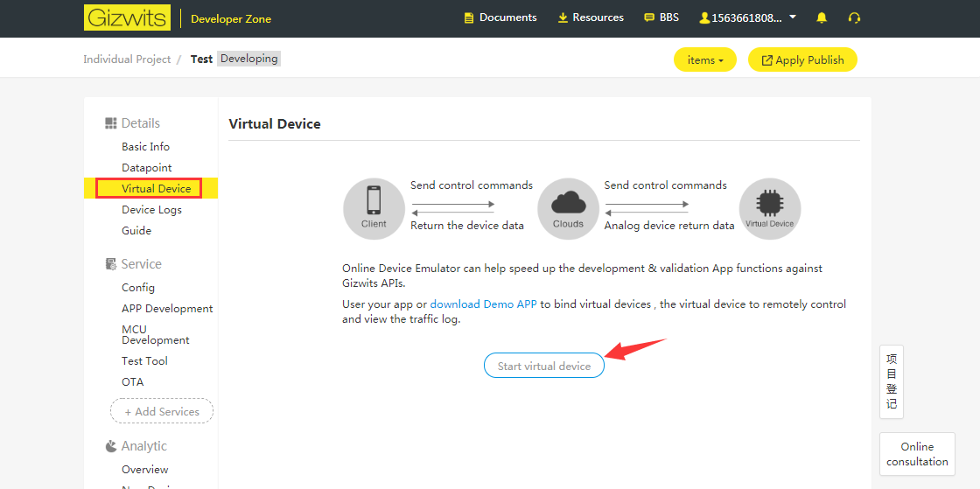Click the Resources download icon
Image resolution: width=980 pixels, height=489 pixels.
click(563, 17)
